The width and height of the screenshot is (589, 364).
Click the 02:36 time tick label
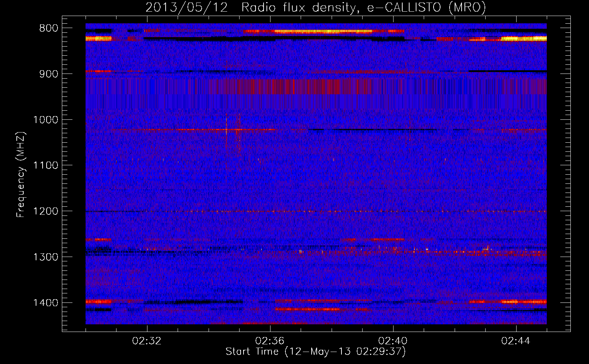coord(270,341)
